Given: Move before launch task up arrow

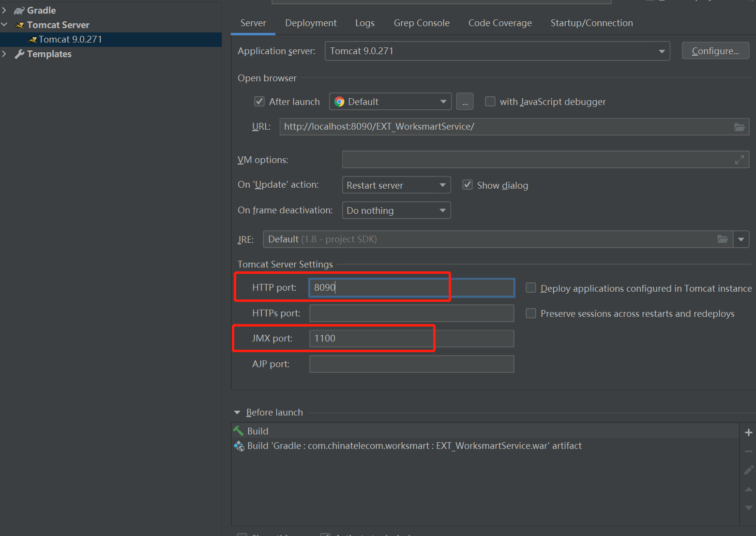Looking at the screenshot, I should 749,490.
